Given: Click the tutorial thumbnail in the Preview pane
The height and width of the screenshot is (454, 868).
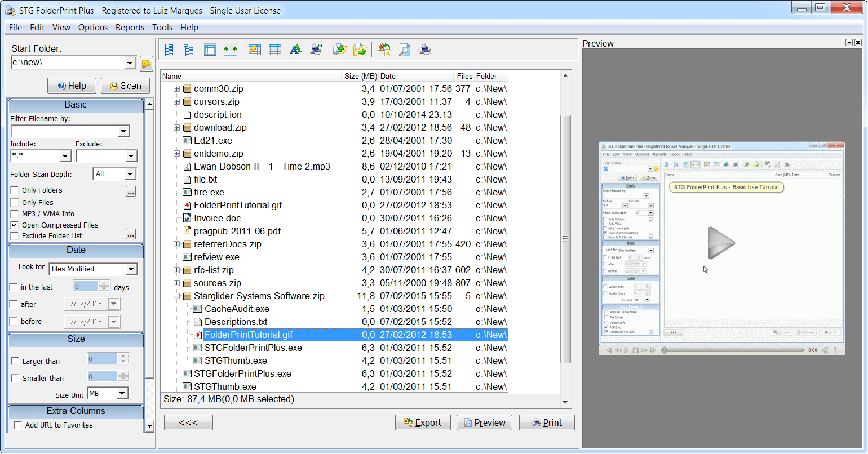Looking at the screenshot, I should point(721,248).
